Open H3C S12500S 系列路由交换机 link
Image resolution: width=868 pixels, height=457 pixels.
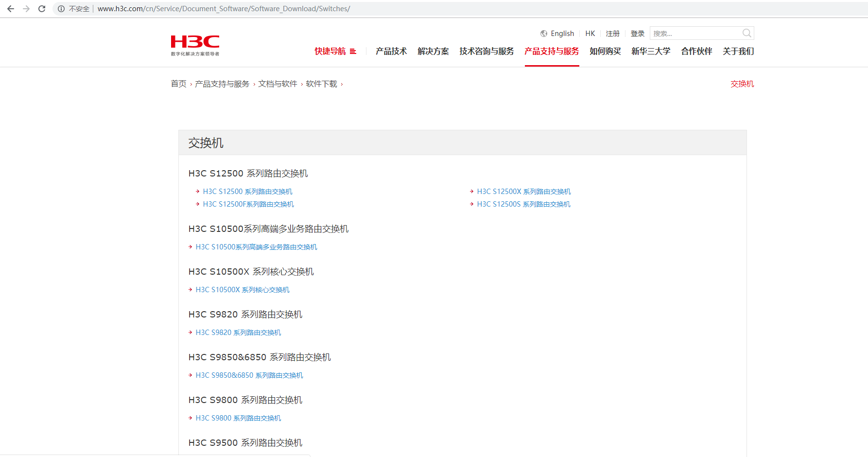click(523, 204)
